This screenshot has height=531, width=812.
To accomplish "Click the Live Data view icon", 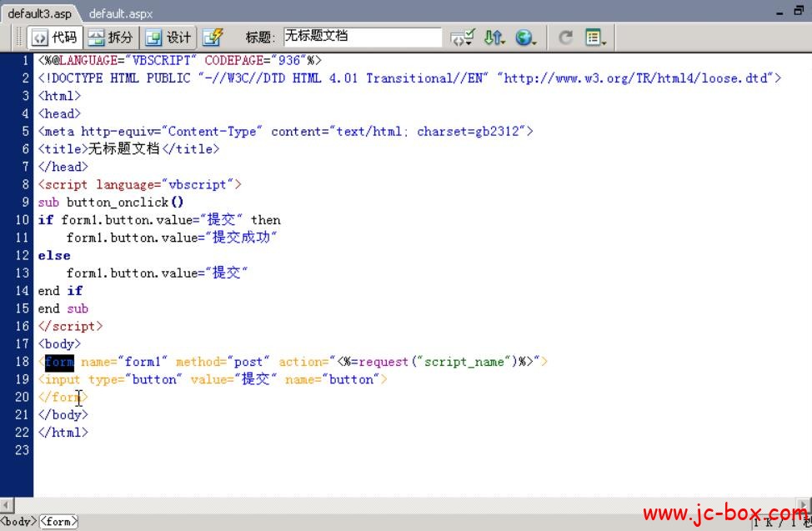I will coord(213,38).
